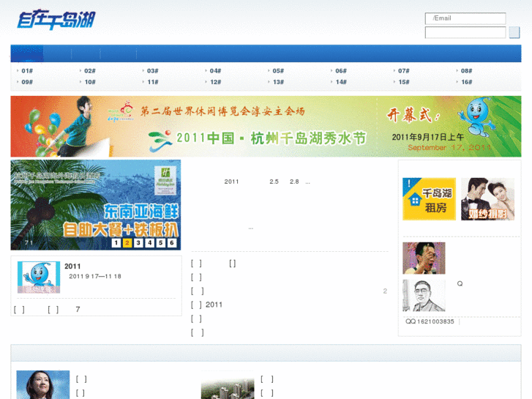Open the woman portrait thumbnail at the bottom

(x=43, y=385)
